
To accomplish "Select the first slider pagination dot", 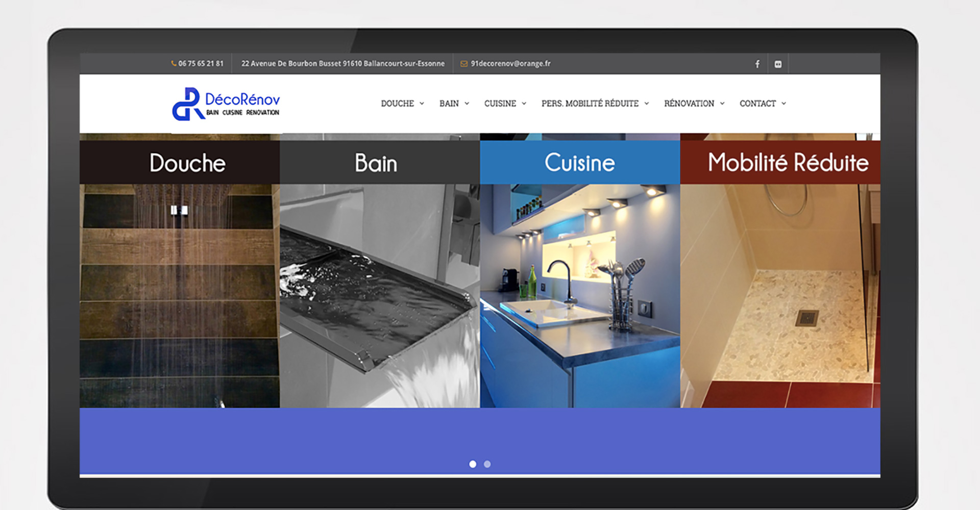I will 473,464.
